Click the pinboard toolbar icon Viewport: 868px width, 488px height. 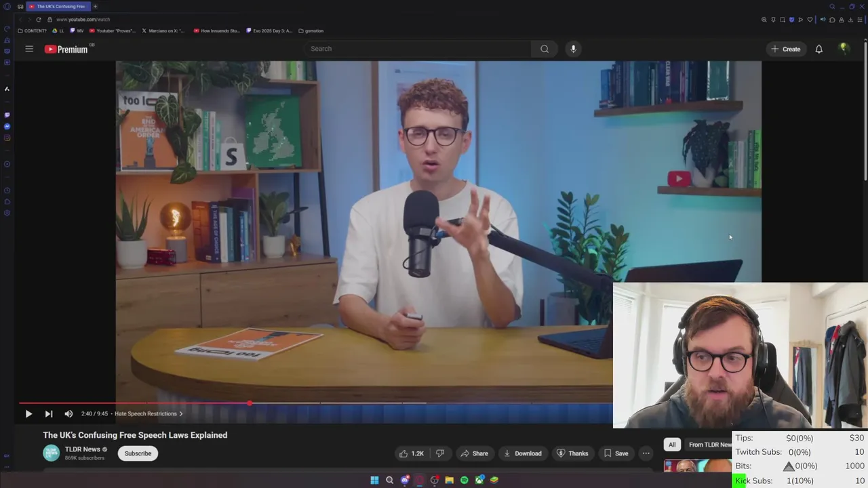click(x=773, y=20)
